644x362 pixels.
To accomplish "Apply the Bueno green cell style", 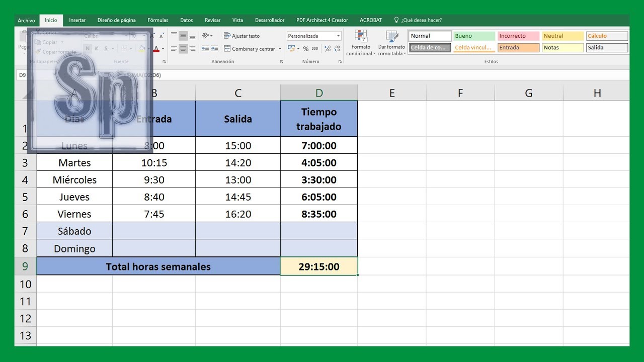I will 474,36.
